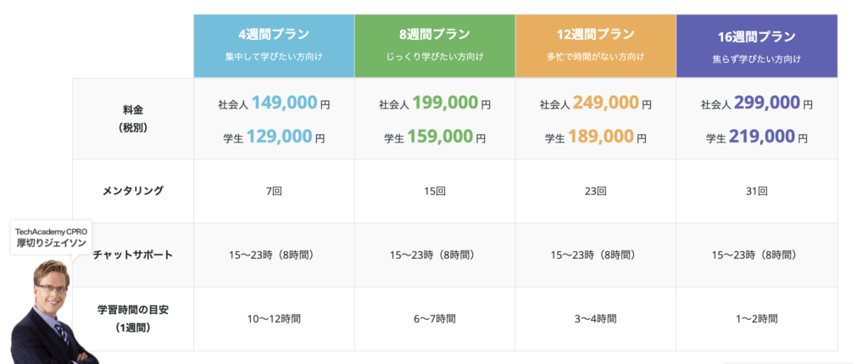
Task: Select the 16週間プラン column header
Action: pyautogui.click(x=756, y=36)
